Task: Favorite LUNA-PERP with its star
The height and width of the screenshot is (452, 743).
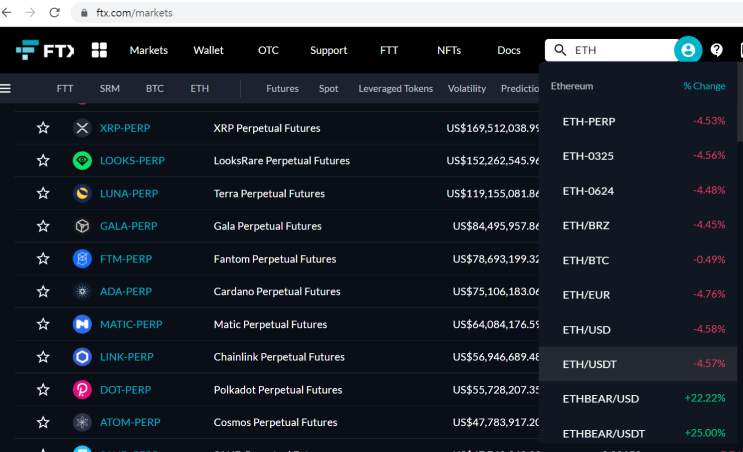Action: pyautogui.click(x=43, y=193)
